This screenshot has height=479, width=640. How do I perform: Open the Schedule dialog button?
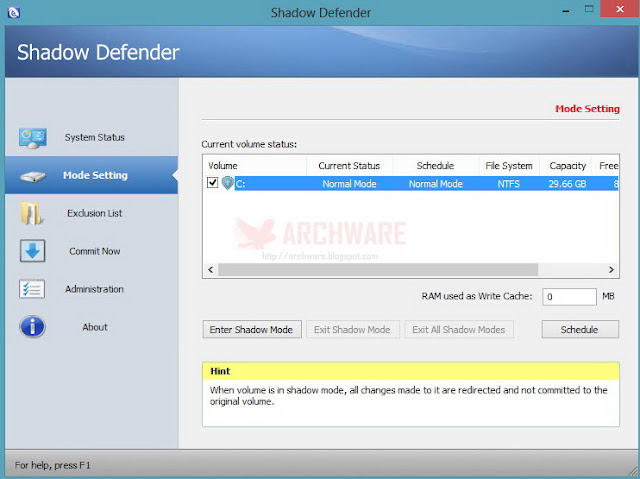(580, 329)
